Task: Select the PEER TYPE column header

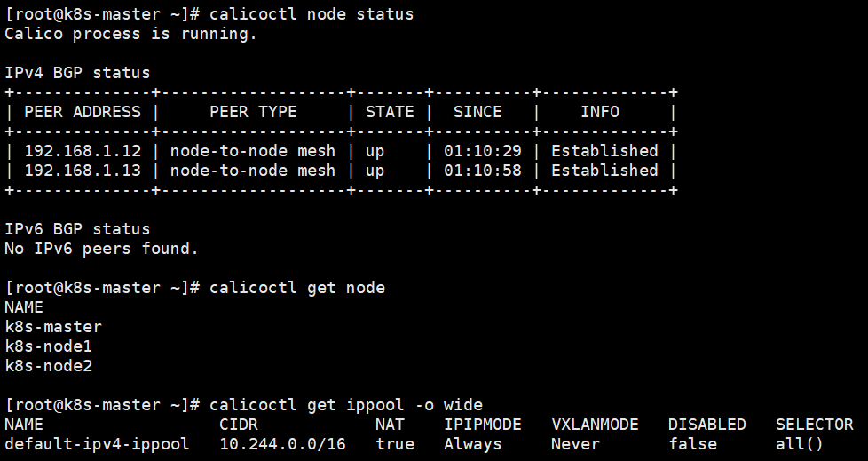Action: point(253,112)
